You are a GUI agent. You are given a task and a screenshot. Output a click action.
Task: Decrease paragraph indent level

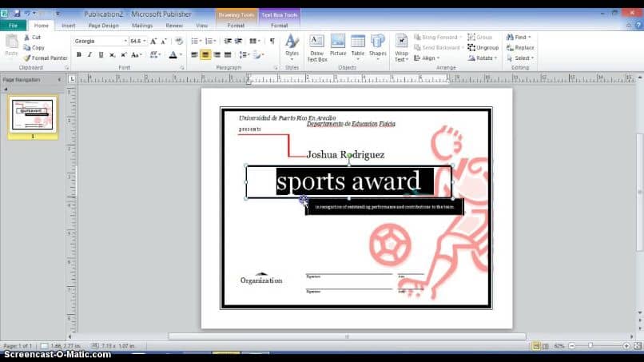tap(228, 41)
